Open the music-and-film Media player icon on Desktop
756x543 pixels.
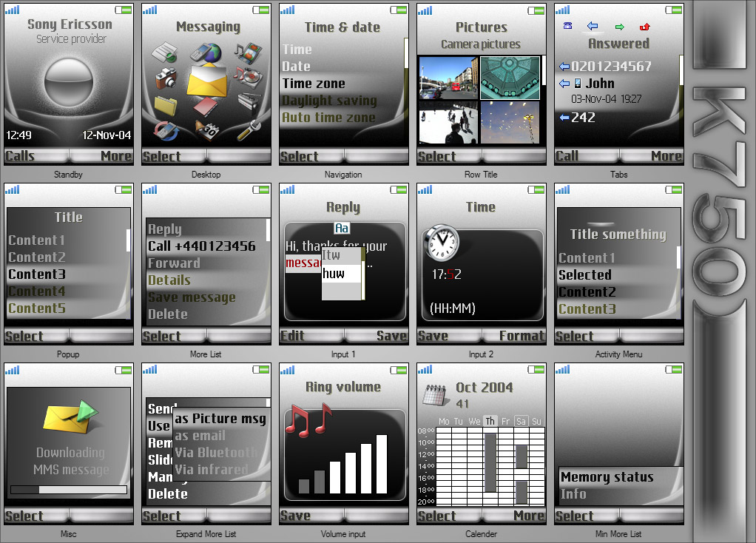tap(248, 53)
